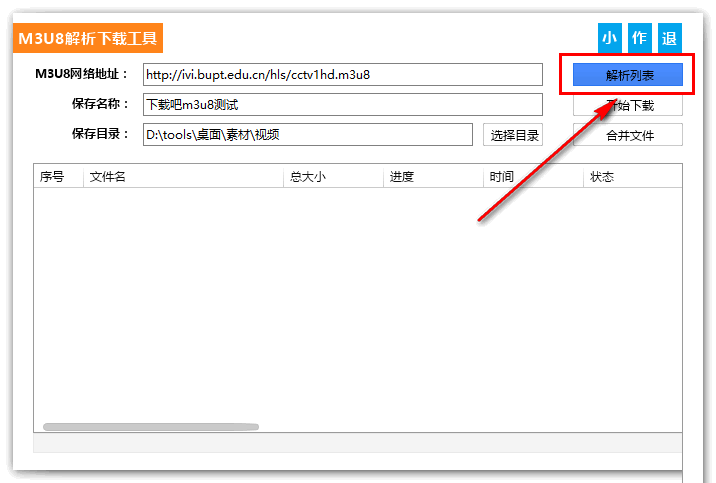
Task: Merge files using 合并文件 button
Action: [628, 135]
